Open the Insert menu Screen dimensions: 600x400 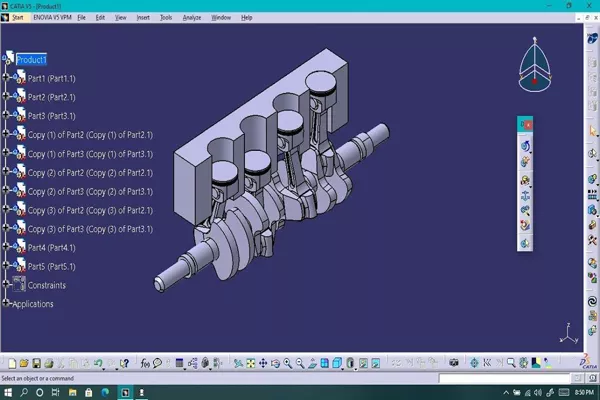(143, 18)
